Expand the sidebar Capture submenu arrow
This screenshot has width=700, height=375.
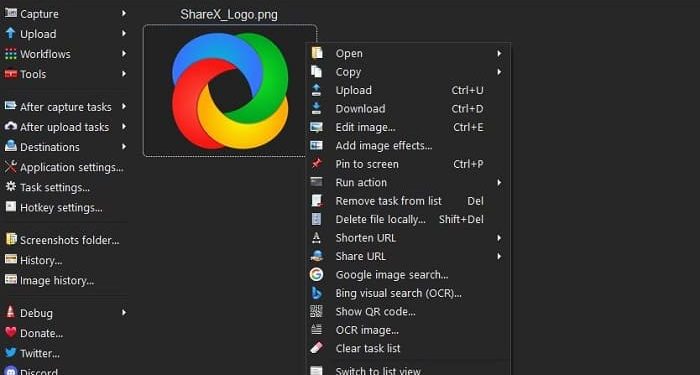(124, 13)
